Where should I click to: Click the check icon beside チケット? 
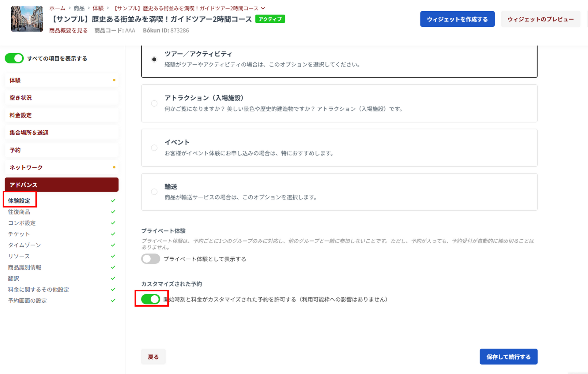coord(113,234)
